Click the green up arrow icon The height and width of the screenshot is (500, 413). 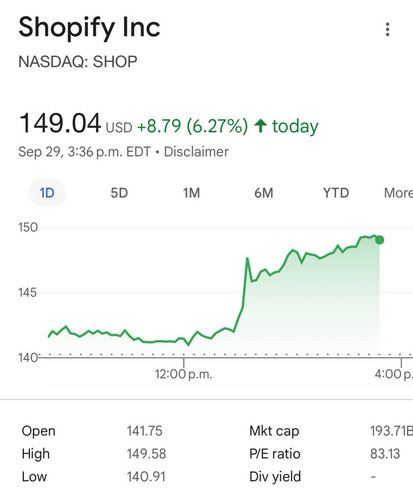[260, 126]
